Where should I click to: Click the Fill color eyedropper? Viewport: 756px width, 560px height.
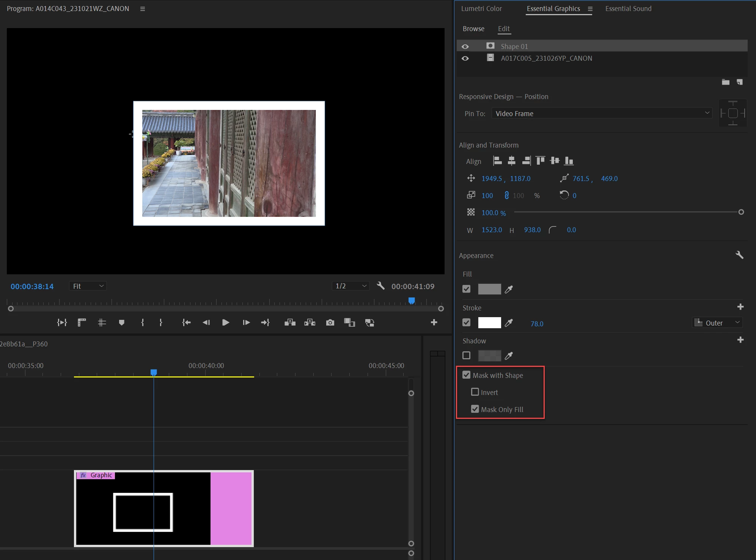[509, 289]
